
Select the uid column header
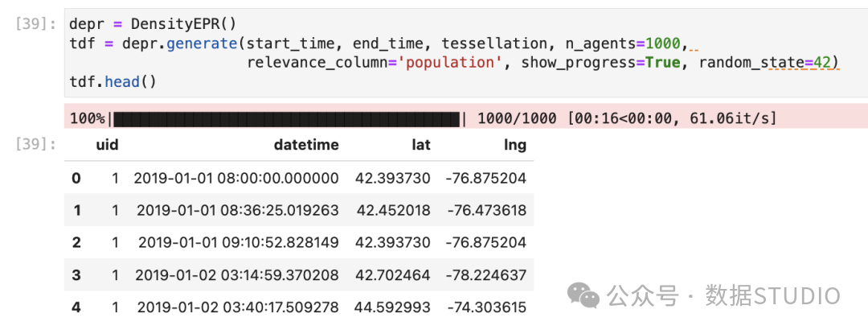107,145
